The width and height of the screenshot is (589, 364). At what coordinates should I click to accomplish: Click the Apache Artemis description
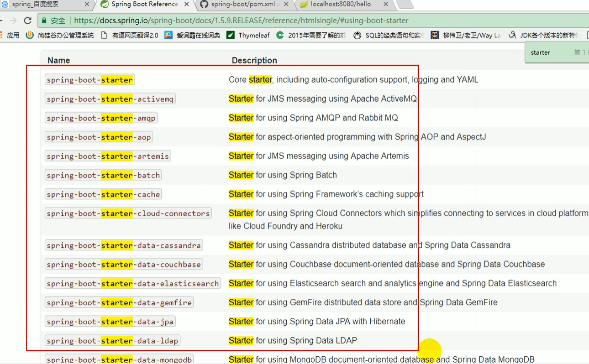[319, 156]
